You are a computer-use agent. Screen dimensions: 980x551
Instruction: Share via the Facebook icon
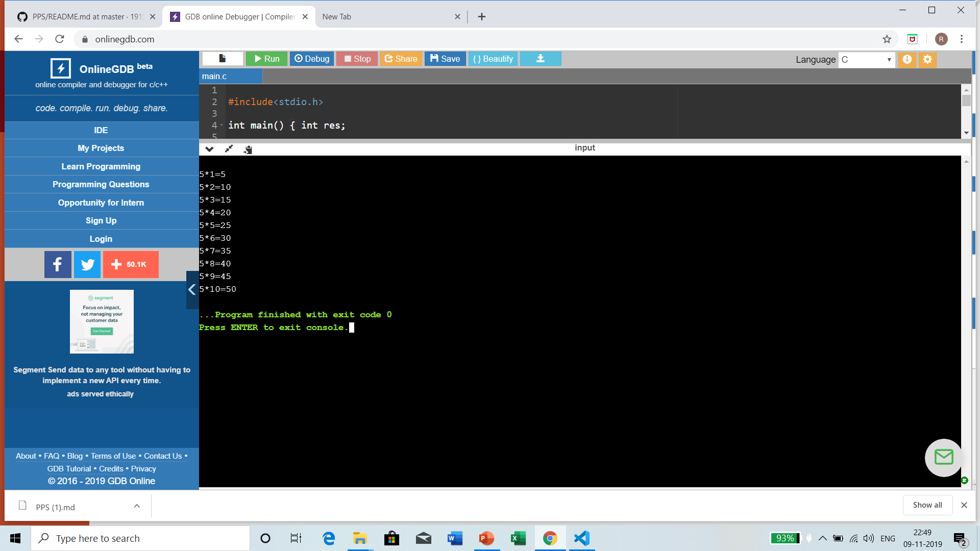[58, 264]
